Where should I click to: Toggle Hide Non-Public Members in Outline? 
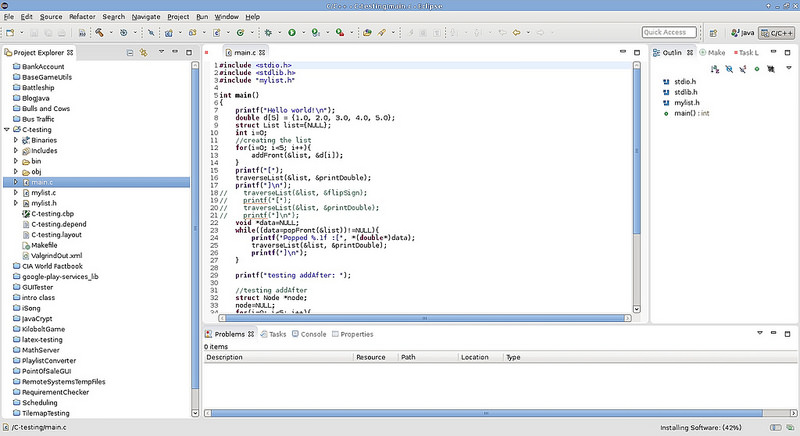pyautogui.click(x=757, y=69)
